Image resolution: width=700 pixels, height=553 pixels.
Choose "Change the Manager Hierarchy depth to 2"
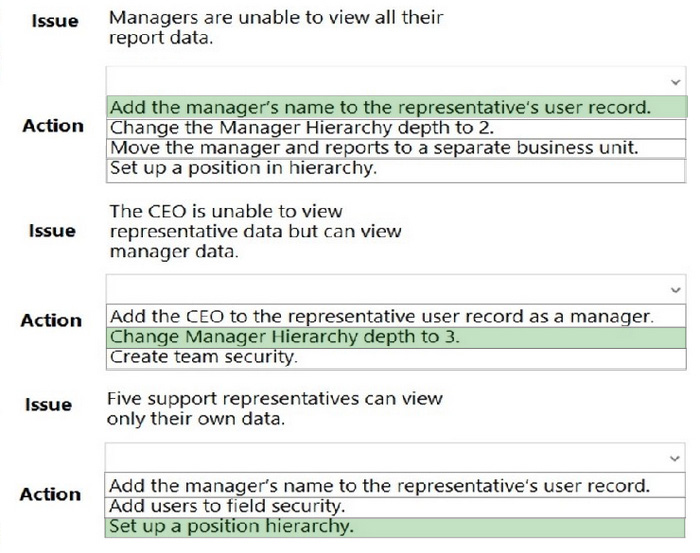(396, 128)
